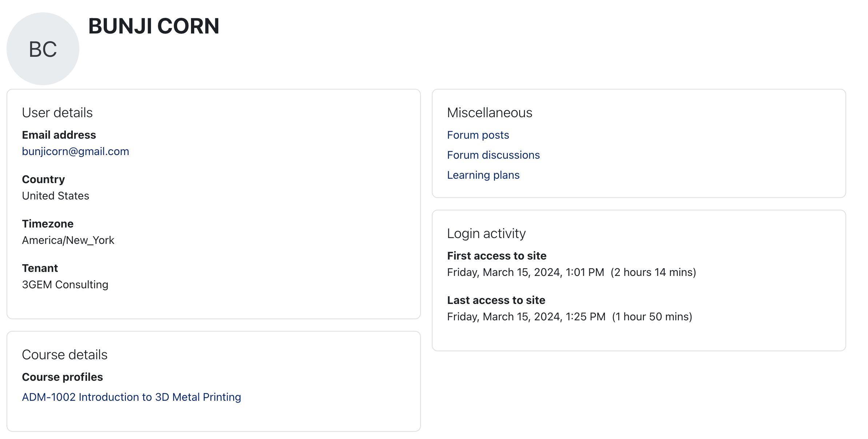Click the United States country value
Screen dimensions: 868x439
[x=55, y=196]
